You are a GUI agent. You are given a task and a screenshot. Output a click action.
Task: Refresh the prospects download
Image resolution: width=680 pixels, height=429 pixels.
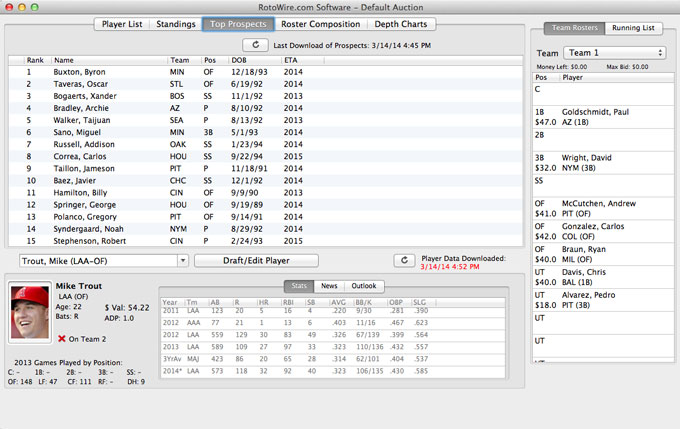255,45
